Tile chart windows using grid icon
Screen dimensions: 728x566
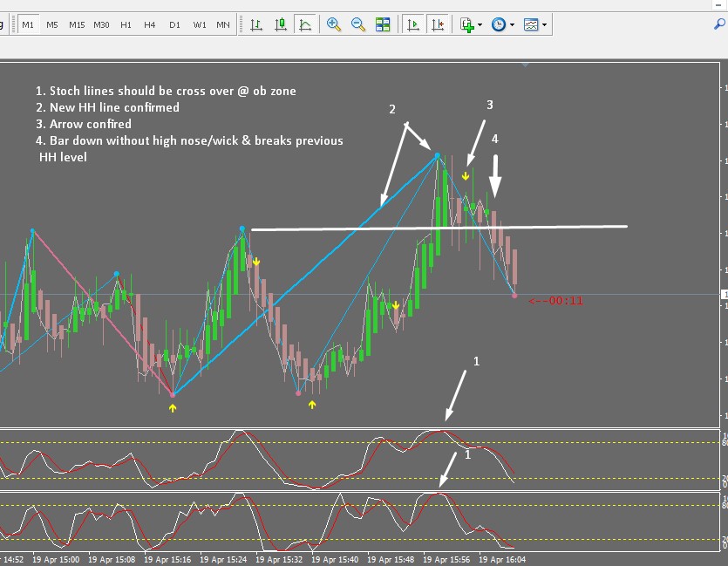coord(383,24)
